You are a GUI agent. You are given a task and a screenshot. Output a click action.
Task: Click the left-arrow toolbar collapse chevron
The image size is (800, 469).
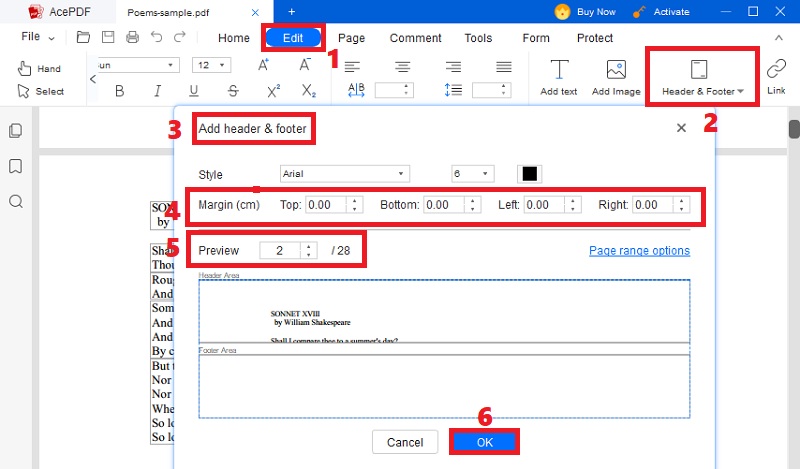pyautogui.click(x=93, y=79)
